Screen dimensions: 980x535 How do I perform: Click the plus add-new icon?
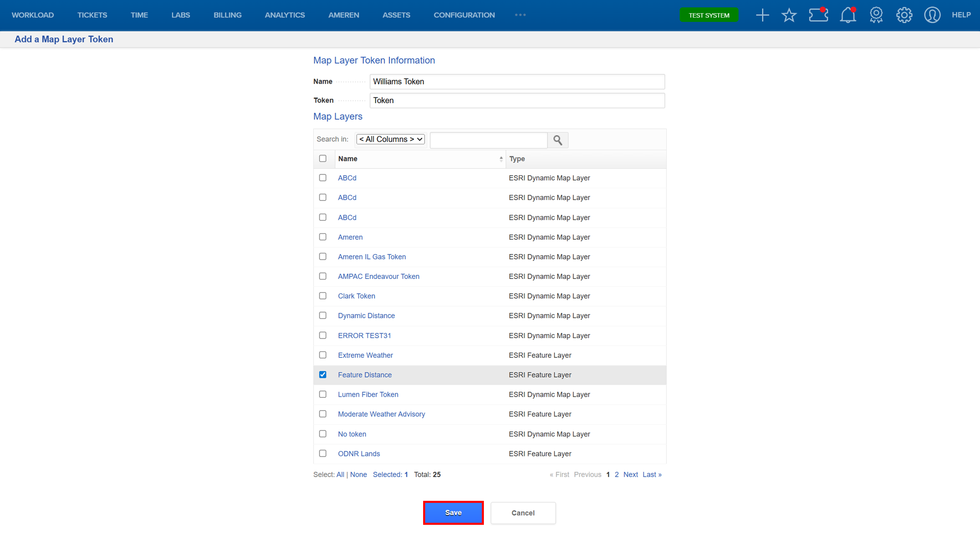click(762, 15)
